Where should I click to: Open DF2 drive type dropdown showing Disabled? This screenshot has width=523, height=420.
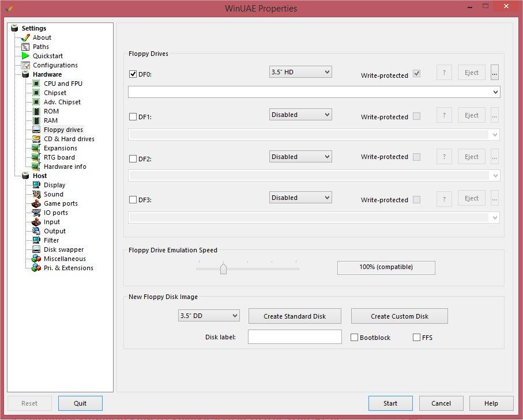[300, 157]
